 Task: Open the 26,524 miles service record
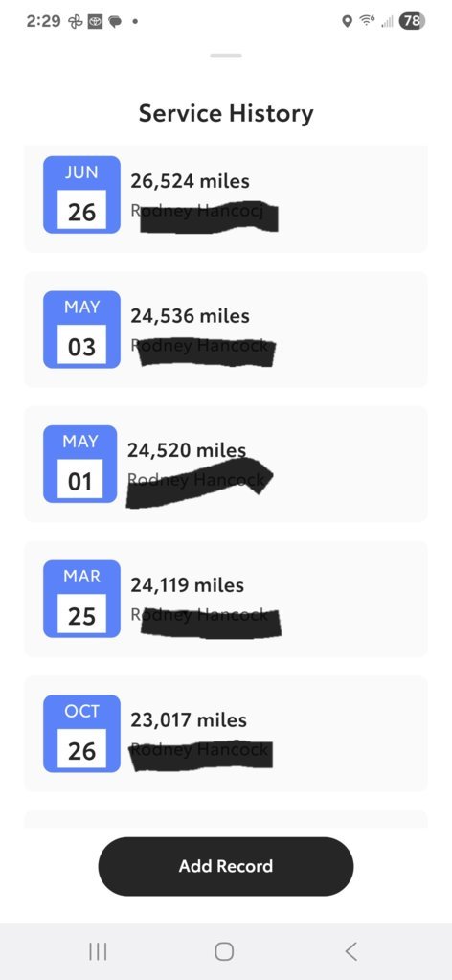[x=226, y=198]
